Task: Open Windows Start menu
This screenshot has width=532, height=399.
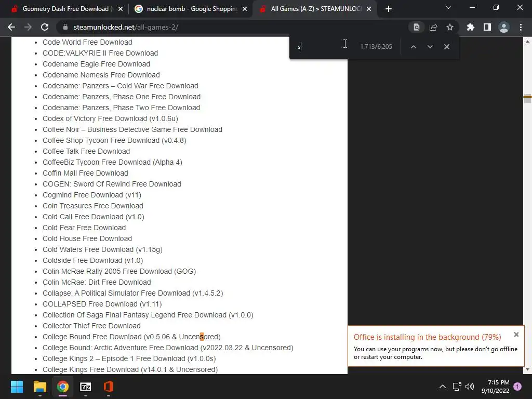Action: pos(17,387)
